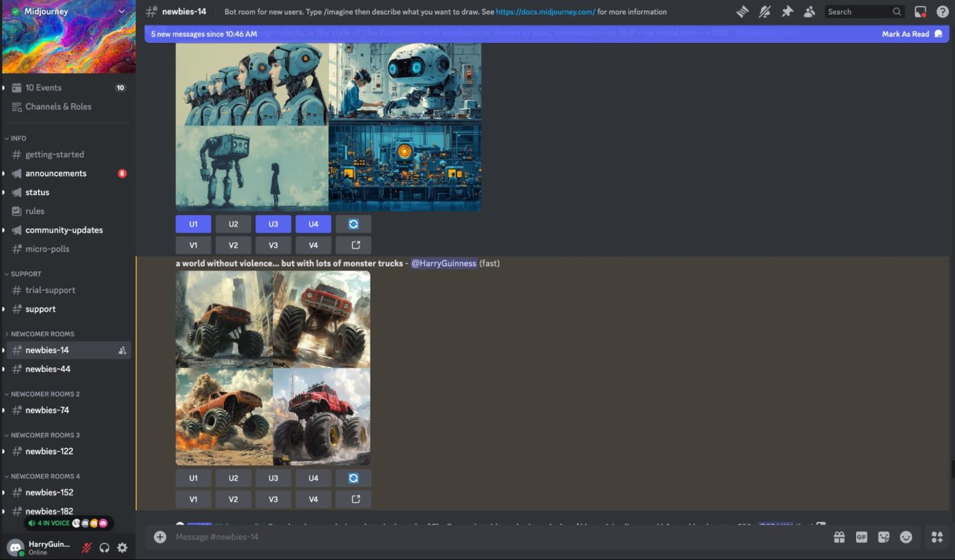Collapse the SUPPORT channel category
955x560 pixels.
point(26,274)
